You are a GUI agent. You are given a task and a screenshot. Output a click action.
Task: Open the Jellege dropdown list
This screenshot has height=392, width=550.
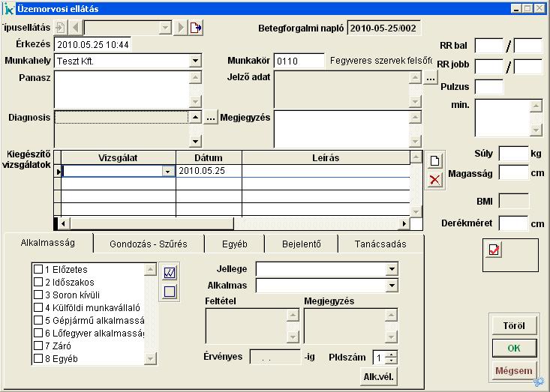coord(392,269)
